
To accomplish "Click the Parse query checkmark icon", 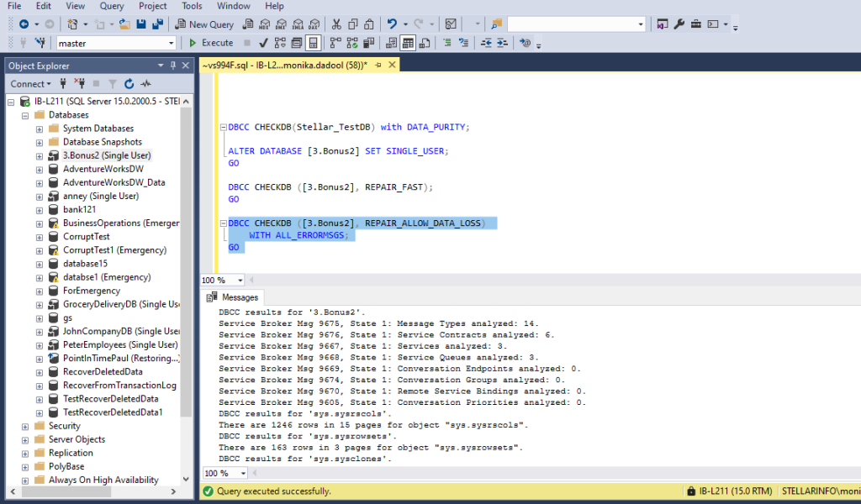I will coord(262,42).
